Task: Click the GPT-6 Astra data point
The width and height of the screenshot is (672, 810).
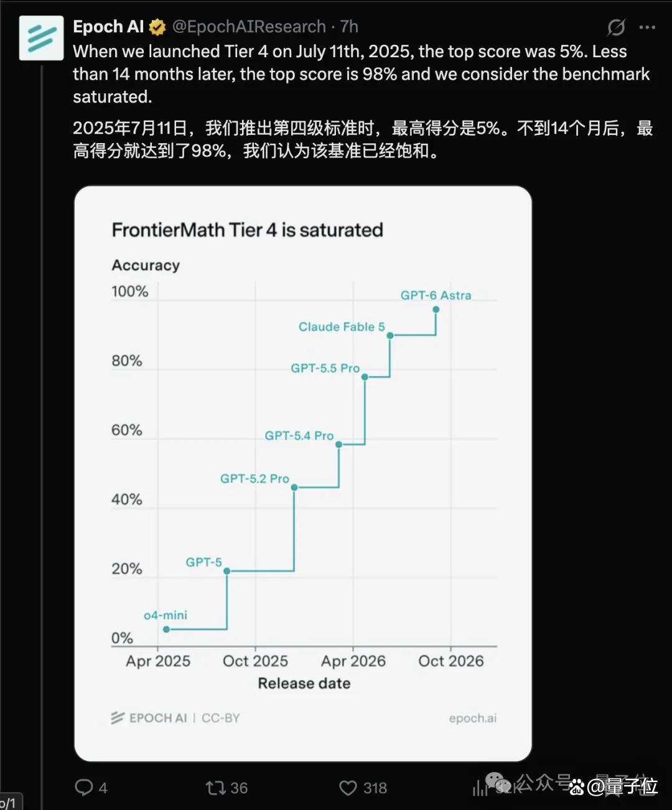Action: 436,309
